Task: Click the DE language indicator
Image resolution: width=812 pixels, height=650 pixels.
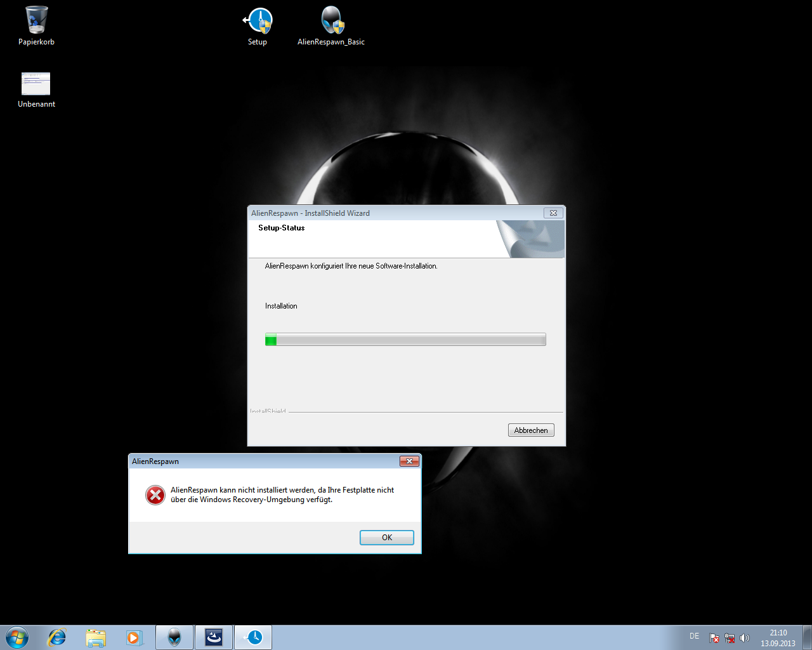Action: coord(694,636)
